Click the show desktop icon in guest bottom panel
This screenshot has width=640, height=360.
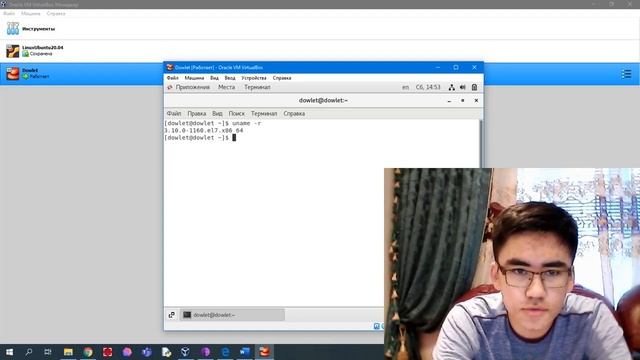[x=172, y=315]
